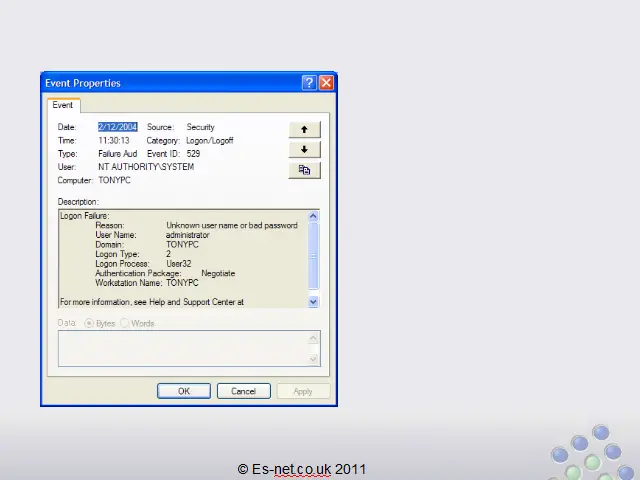The image size is (640, 480).
Task: Click the Type value Failure Aud
Action: [x=118, y=154]
